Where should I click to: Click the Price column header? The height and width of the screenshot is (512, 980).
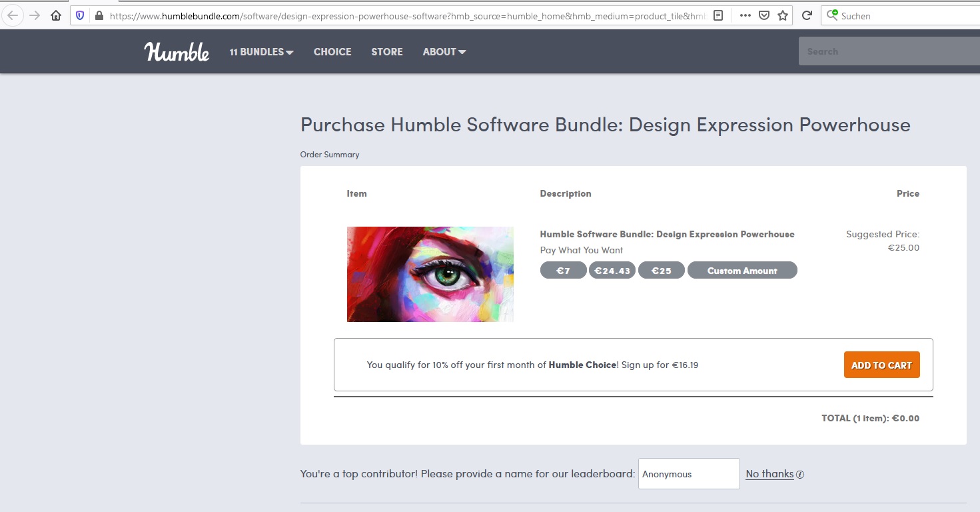[x=907, y=193]
